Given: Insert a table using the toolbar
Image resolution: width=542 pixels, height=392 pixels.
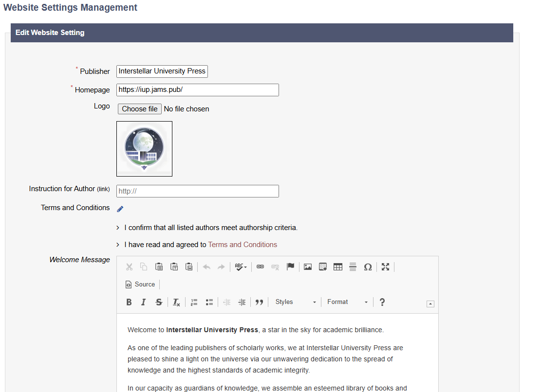Looking at the screenshot, I should (x=338, y=267).
